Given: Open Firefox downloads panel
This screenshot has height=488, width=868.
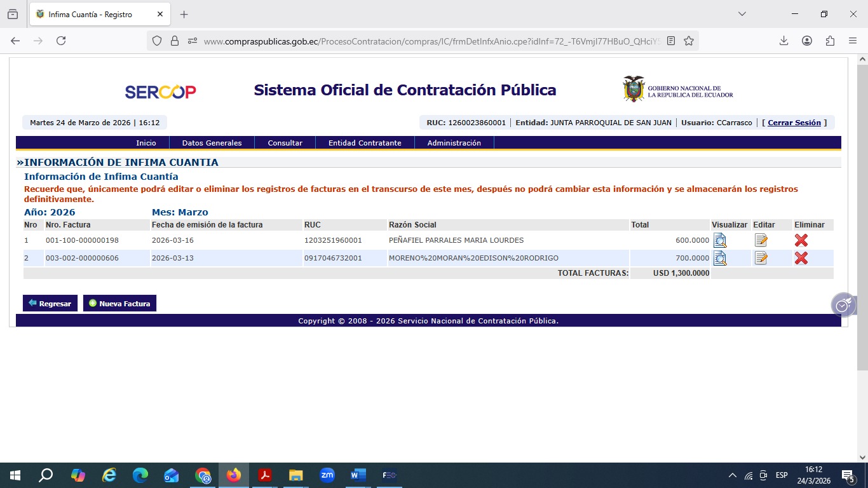Looking at the screenshot, I should click(783, 41).
